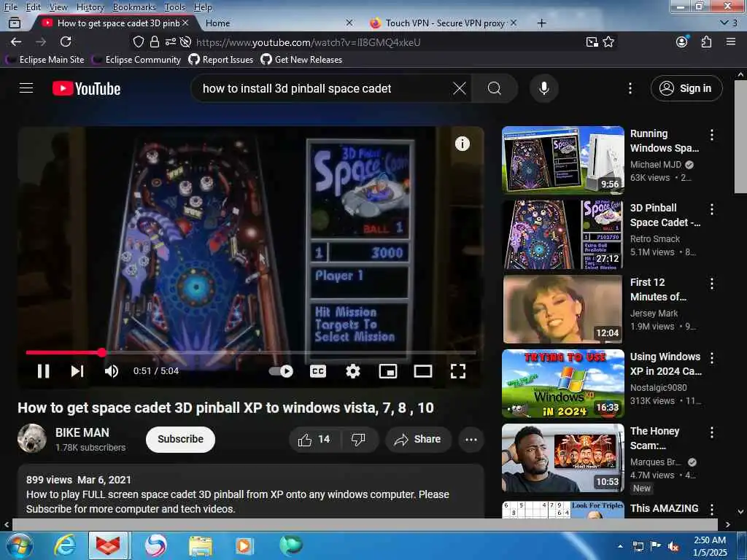
Task: Enable theater mode
Action: (422, 371)
